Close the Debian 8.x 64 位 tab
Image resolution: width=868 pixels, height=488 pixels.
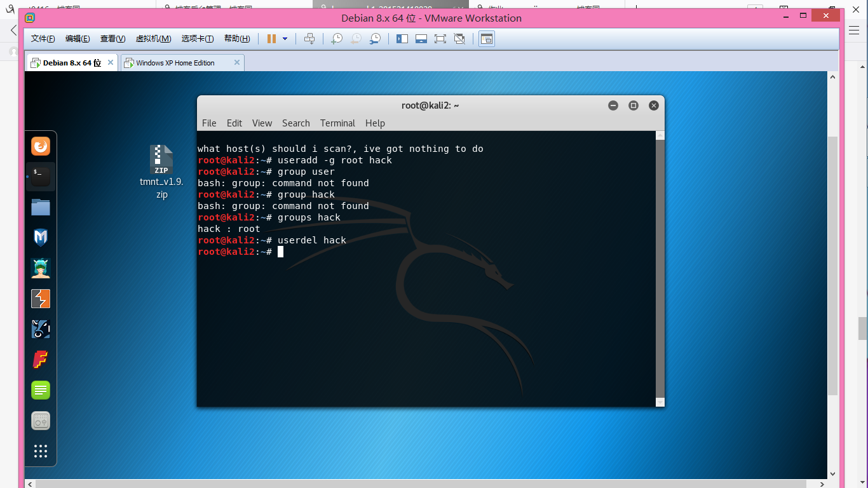pos(111,62)
